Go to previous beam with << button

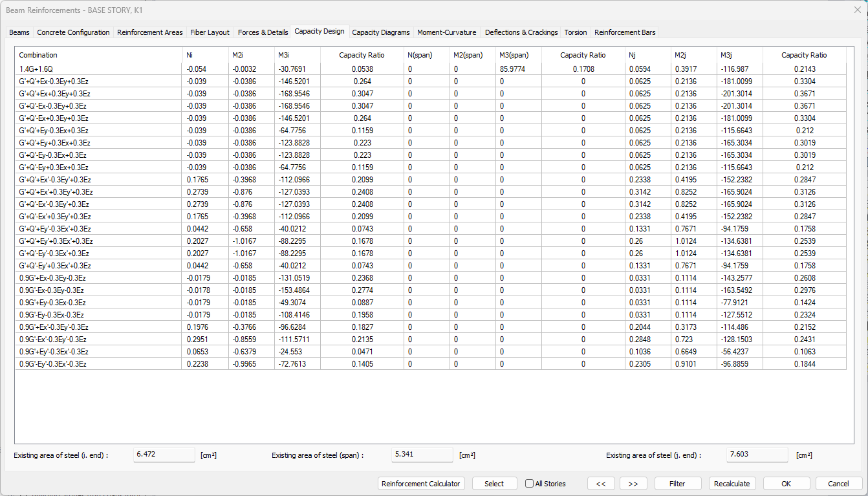[601, 484]
